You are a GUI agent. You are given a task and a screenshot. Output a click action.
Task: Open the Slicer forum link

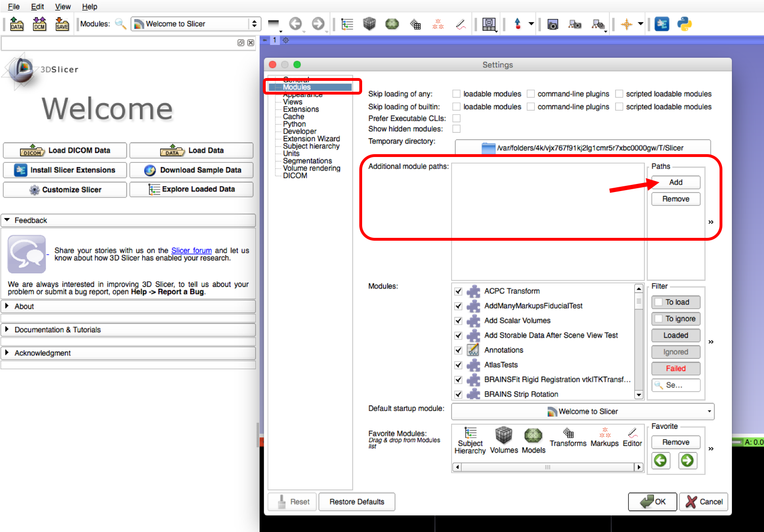[x=191, y=251]
